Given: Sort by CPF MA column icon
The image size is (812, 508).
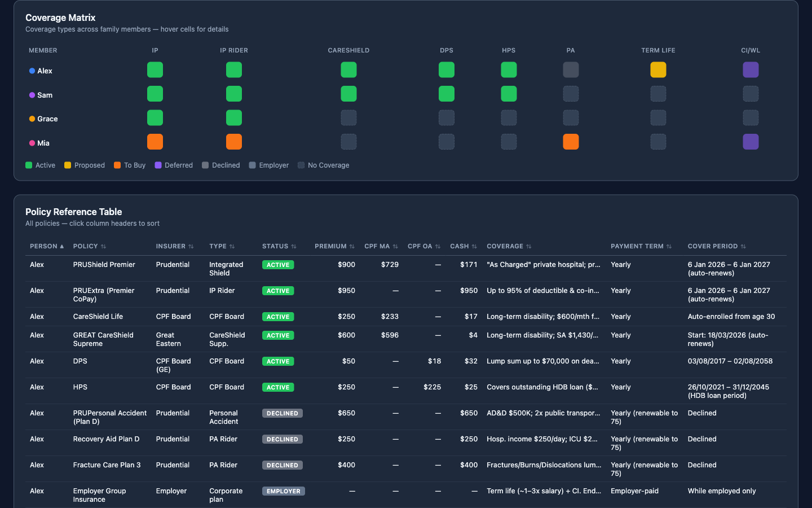Looking at the screenshot, I should (395, 247).
